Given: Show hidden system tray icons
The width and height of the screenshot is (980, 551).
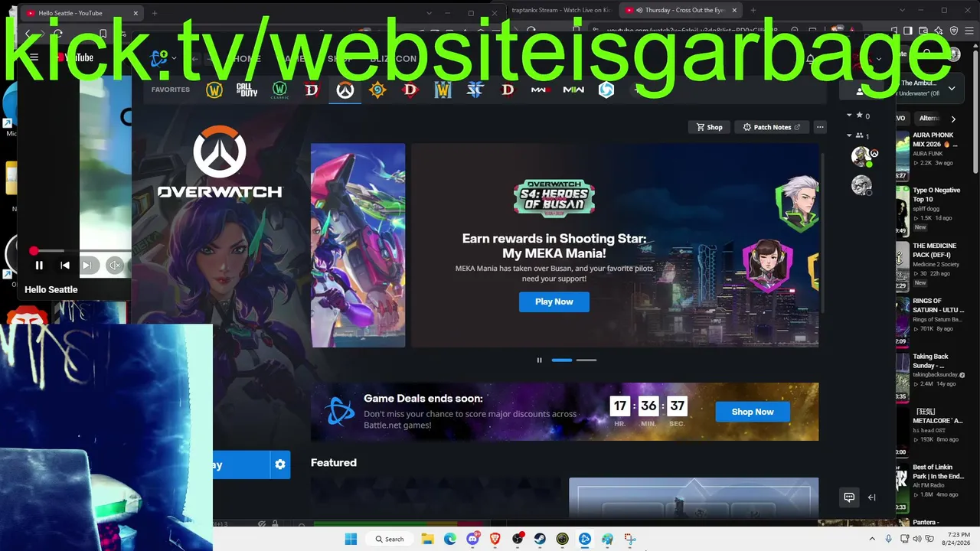Looking at the screenshot, I should tap(871, 539).
